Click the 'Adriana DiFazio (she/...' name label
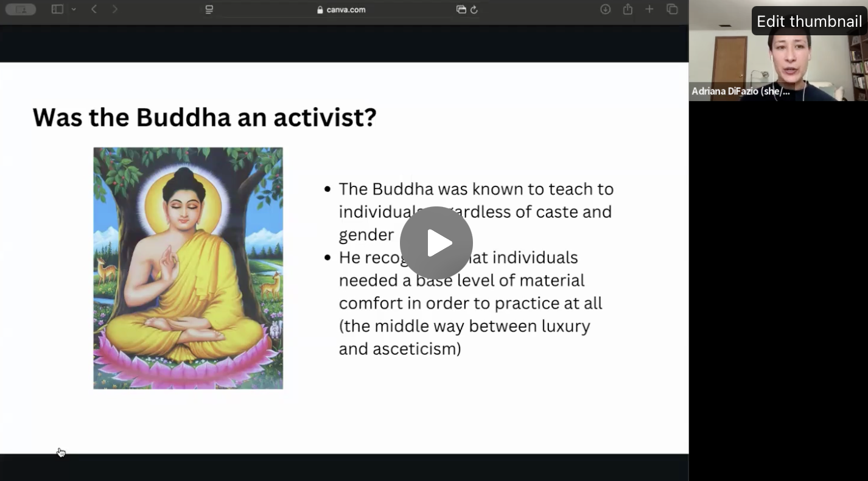868x481 pixels. pyautogui.click(x=741, y=91)
